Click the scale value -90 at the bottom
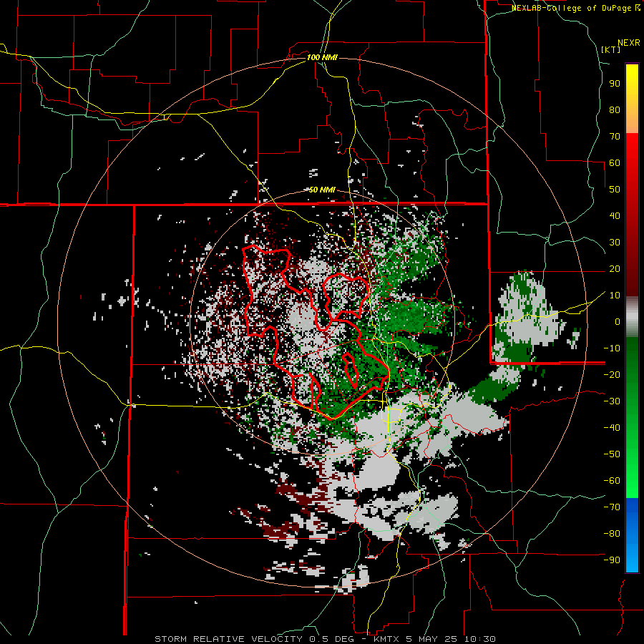The image size is (644, 644). (x=612, y=560)
